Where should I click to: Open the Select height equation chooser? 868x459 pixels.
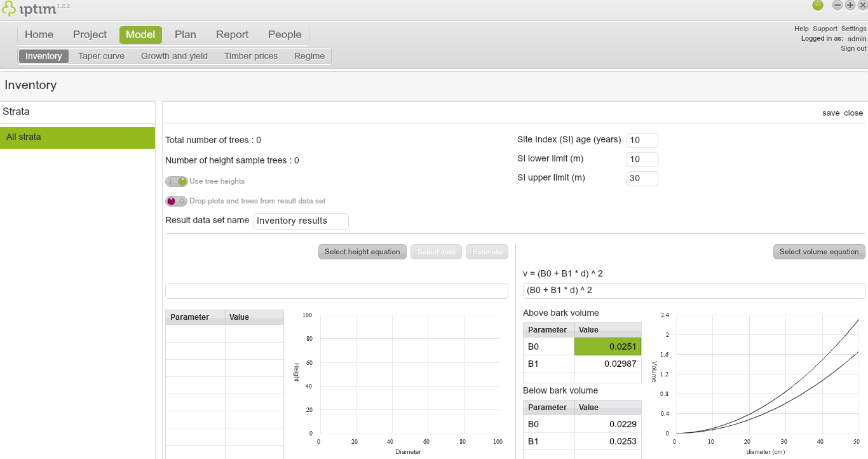coord(362,252)
